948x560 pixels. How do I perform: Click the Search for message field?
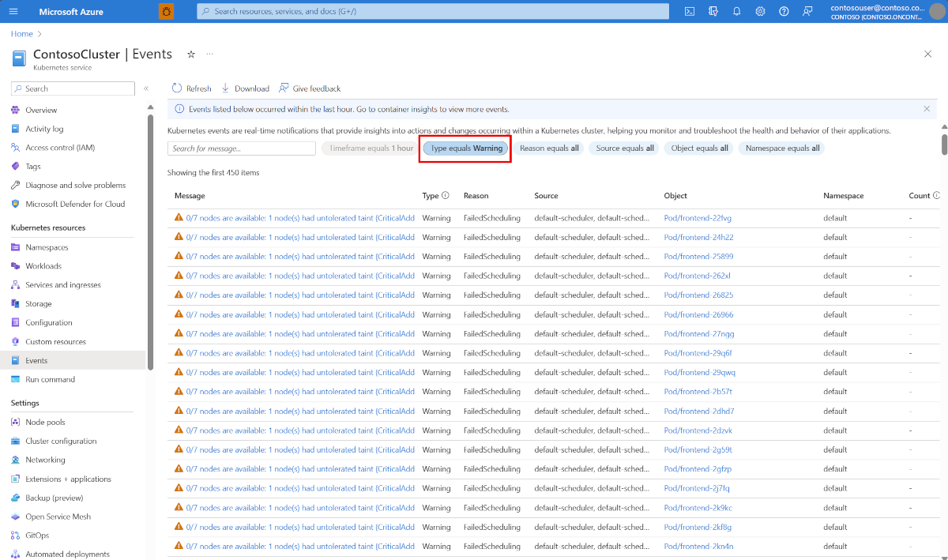pyautogui.click(x=241, y=148)
